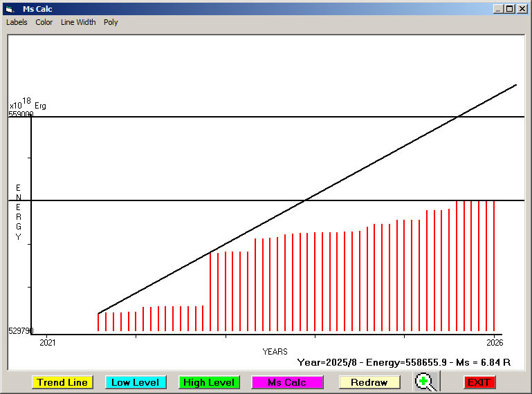
Task: Click the 2026 year axis label
Action: pos(494,342)
